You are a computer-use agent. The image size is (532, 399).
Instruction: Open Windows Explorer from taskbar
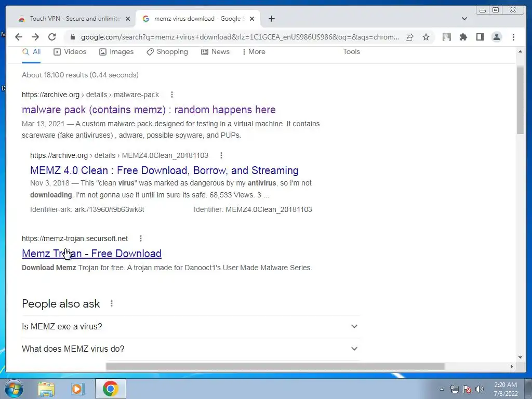click(46, 389)
